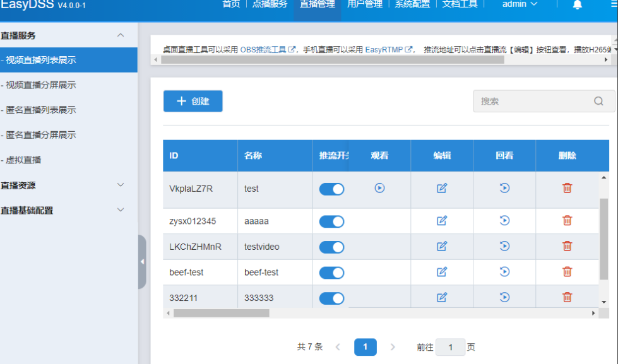Expand the 直播资源 section

(x=121, y=185)
